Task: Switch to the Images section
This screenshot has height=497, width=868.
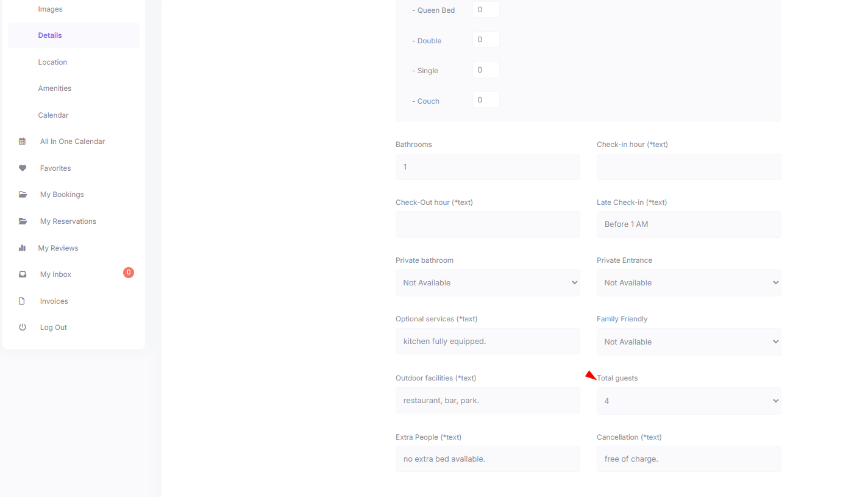Action: (50, 9)
